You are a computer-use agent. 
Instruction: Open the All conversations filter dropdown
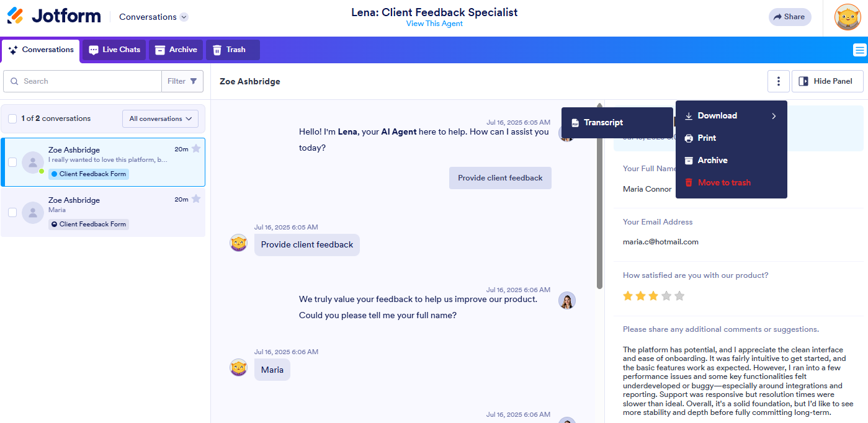[160, 118]
